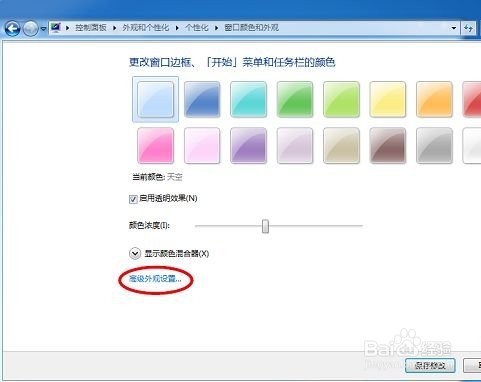Open 高级外观设置 link

coord(155,279)
